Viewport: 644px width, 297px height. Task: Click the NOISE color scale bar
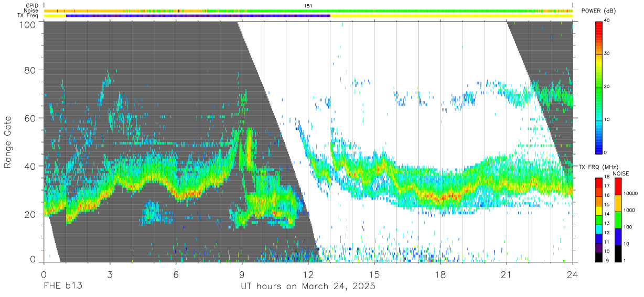[x=618, y=220]
